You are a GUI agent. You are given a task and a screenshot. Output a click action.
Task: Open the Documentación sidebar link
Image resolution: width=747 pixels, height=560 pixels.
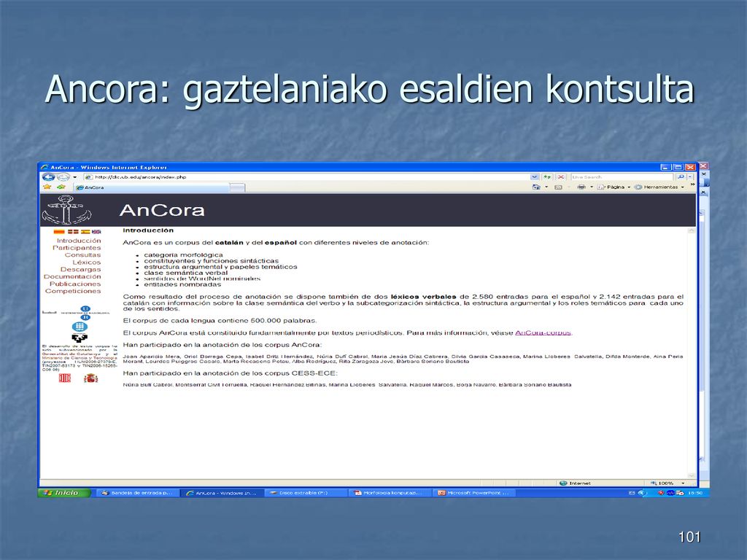[x=72, y=276]
